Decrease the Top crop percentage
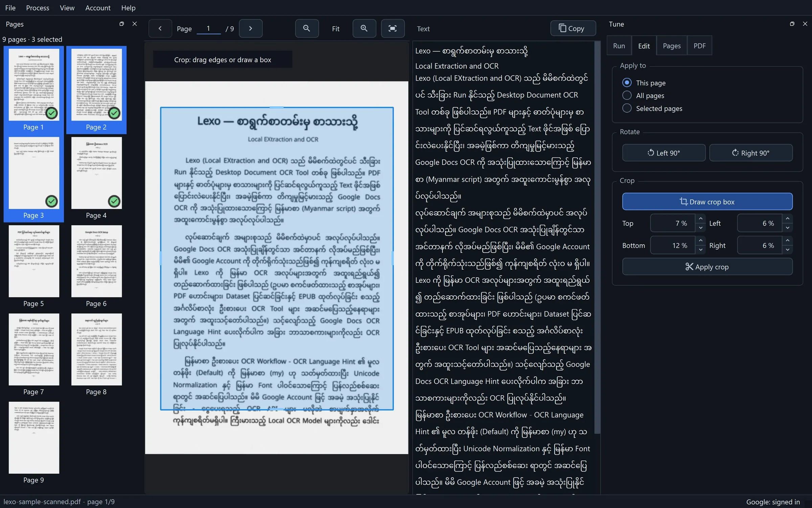 pos(701,228)
